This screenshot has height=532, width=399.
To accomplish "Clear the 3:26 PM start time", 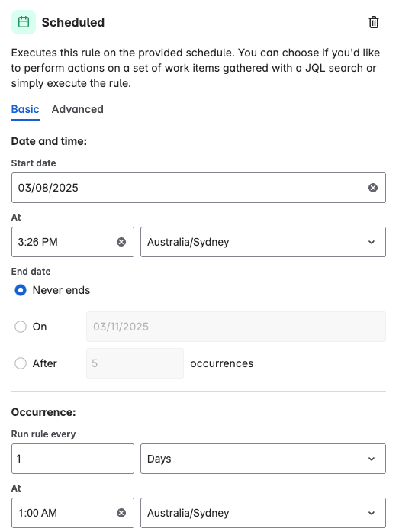I will [121, 242].
